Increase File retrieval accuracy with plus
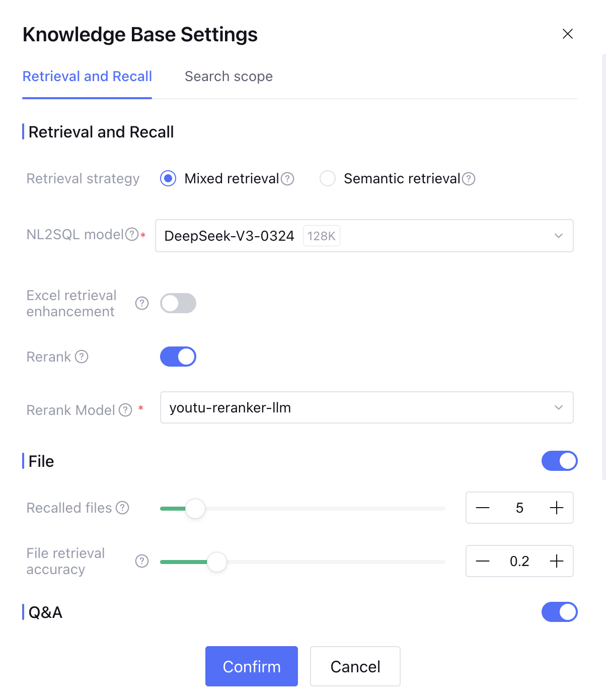Screen dimensions: 606x700 click(x=556, y=561)
